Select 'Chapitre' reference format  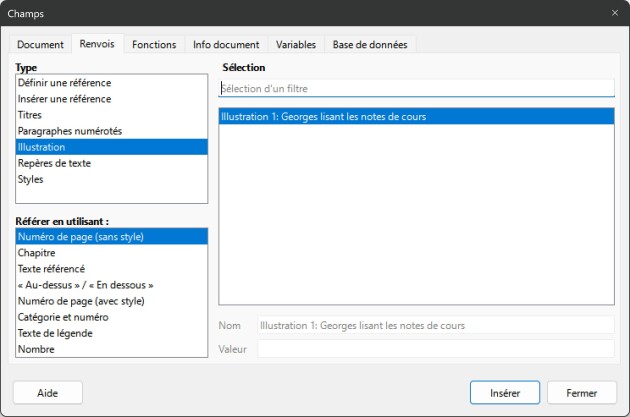(x=38, y=253)
